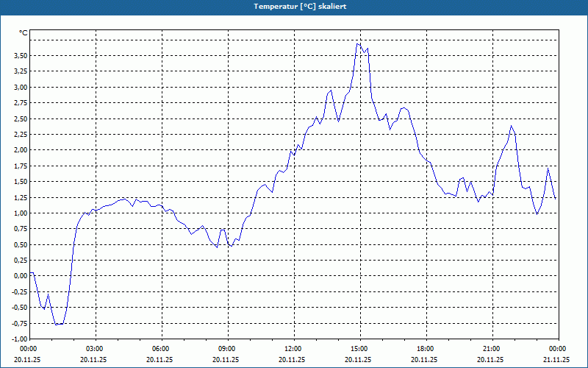Select the "°C" unit label on the y-axis

(24, 33)
